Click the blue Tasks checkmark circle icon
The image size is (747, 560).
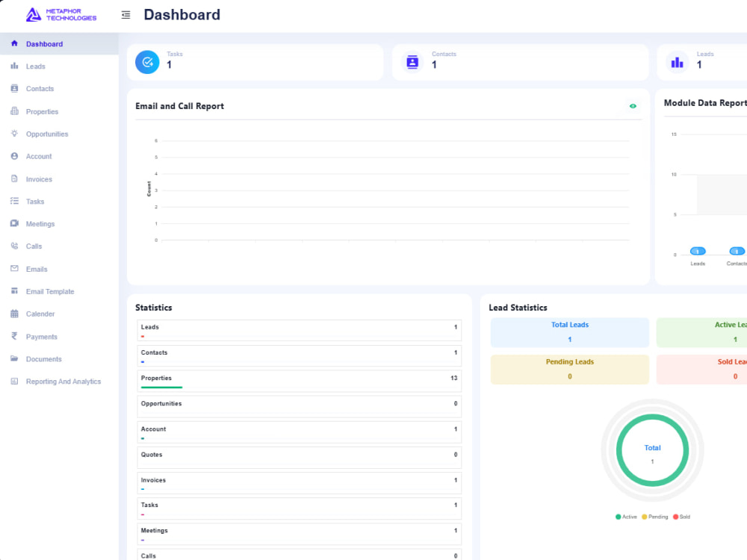tap(147, 62)
